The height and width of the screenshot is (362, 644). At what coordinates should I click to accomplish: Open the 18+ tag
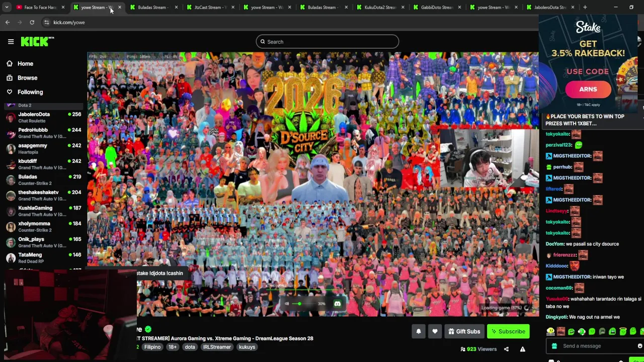coord(173,347)
